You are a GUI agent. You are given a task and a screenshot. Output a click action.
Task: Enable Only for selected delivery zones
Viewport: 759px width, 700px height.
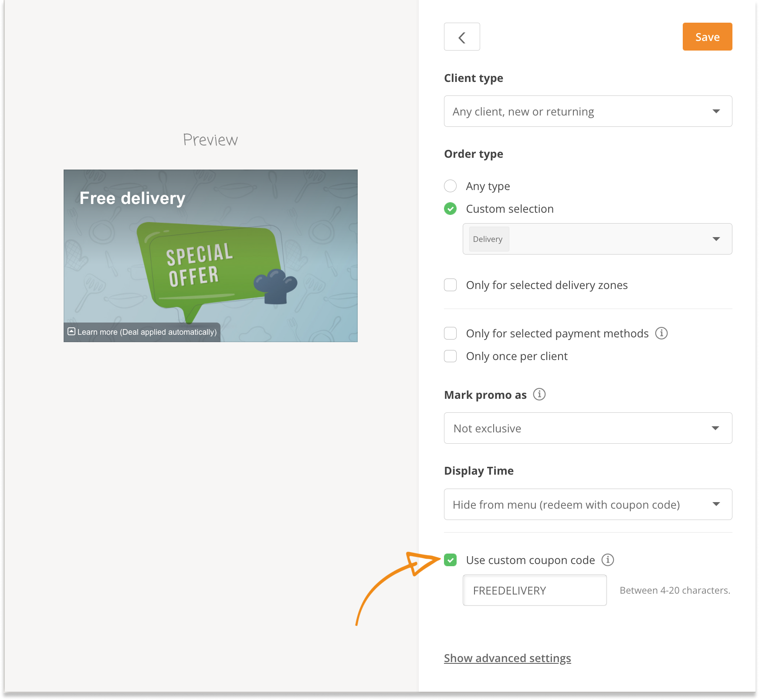coord(450,285)
